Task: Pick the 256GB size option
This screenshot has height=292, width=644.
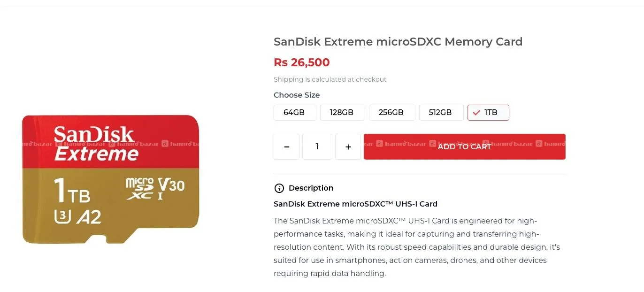Action: pos(391,113)
